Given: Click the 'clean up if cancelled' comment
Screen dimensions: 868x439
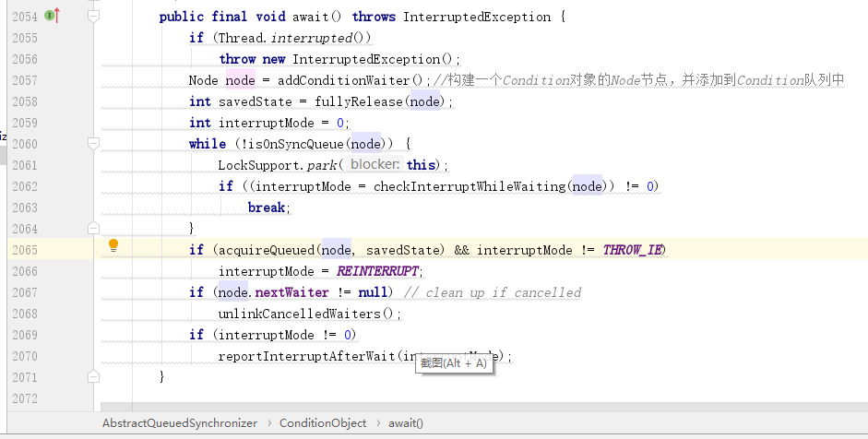Looking at the screenshot, I should tap(493, 293).
